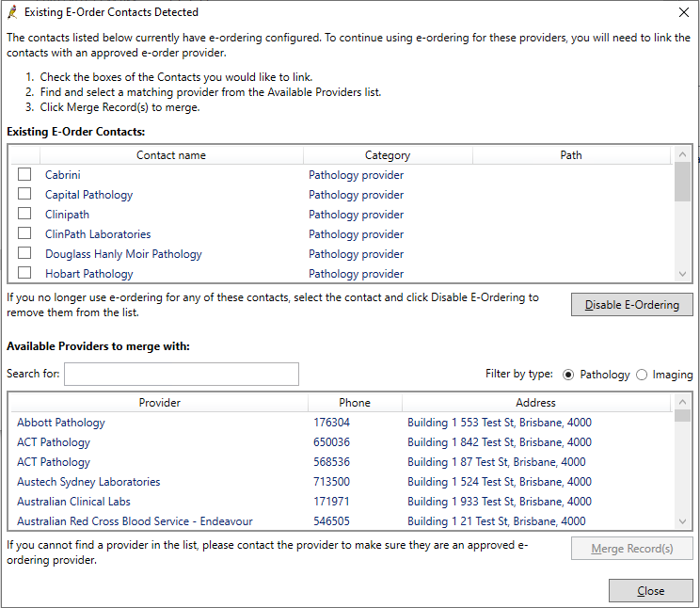Click the Clinipath contact name
This screenshot has height=608, width=700.
coord(67,215)
